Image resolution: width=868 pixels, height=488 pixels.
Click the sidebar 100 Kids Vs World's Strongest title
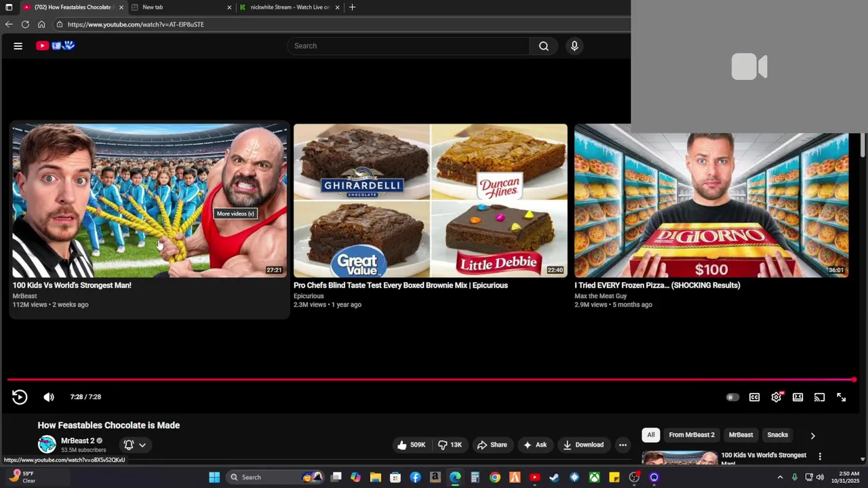pyautogui.click(x=764, y=459)
